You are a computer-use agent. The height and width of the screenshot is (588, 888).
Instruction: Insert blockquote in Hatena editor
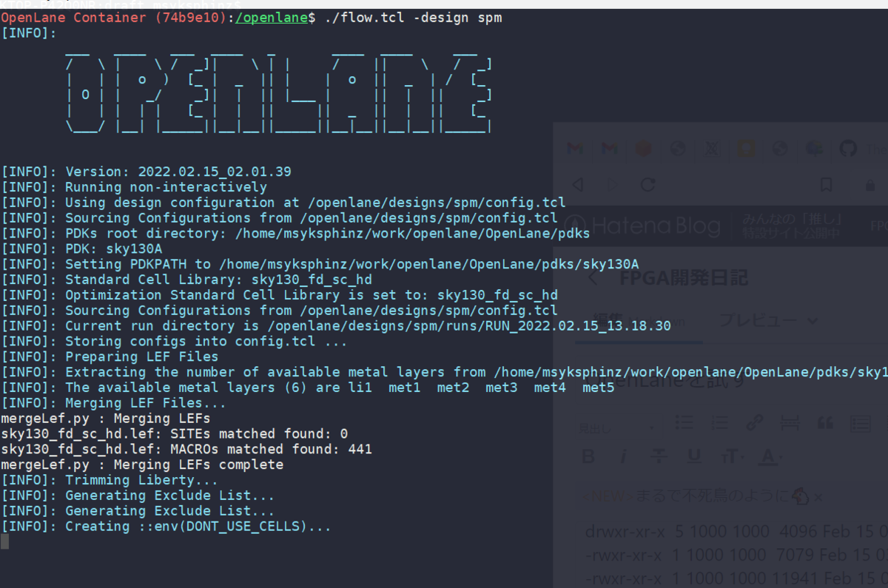[x=824, y=422]
